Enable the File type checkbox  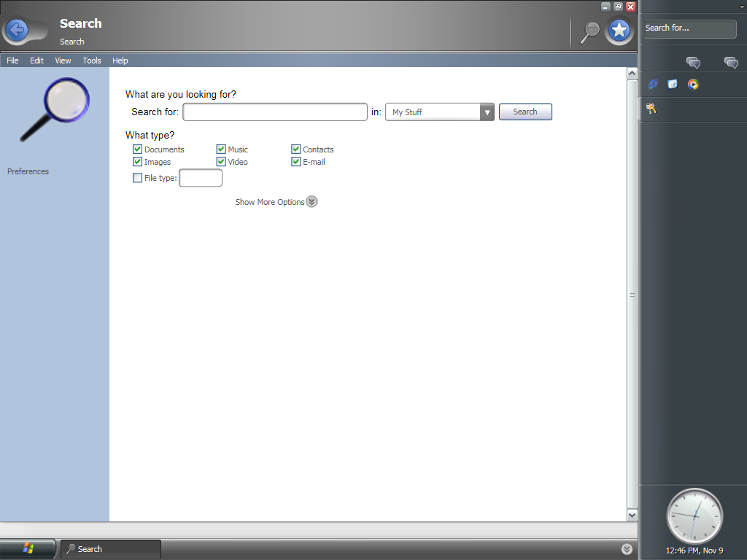click(137, 178)
